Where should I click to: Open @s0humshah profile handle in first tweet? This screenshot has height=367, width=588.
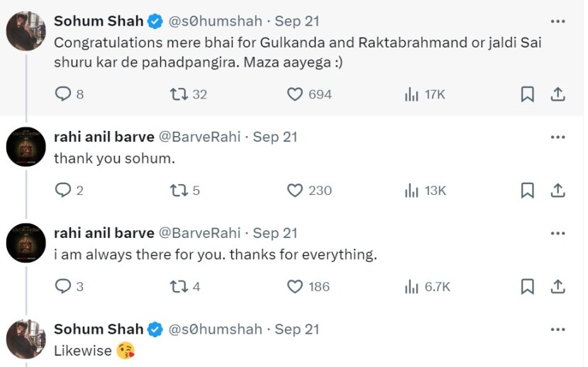coord(215,21)
